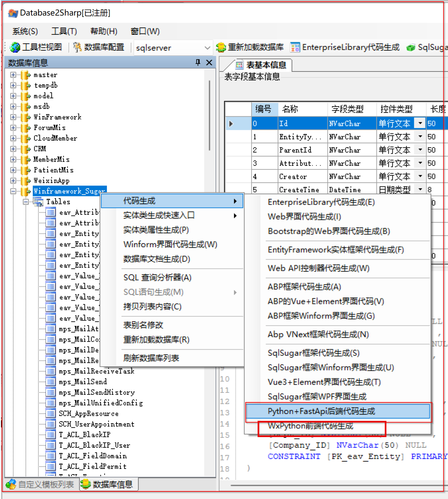Click the EnterpriseLibrary代码生成 toolbar icon
The width and height of the screenshot is (448, 499).
click(x=295, y=47)
